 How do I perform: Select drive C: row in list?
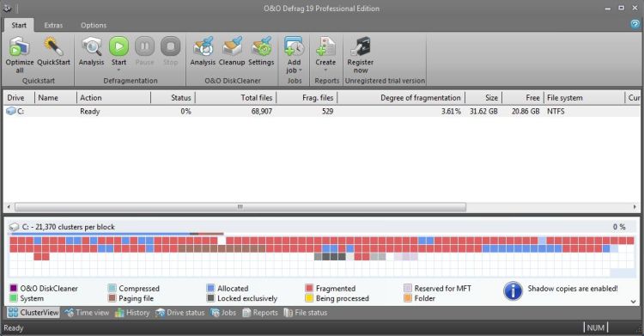321,111
